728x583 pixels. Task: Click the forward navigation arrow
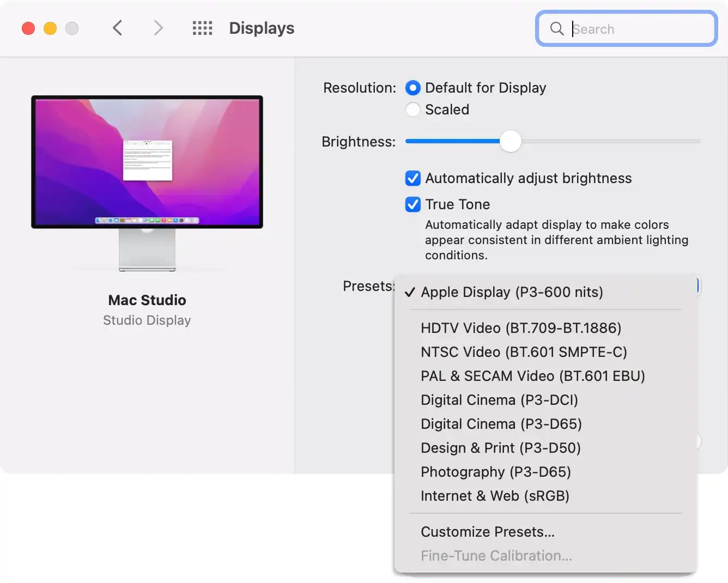coord(157,28)
